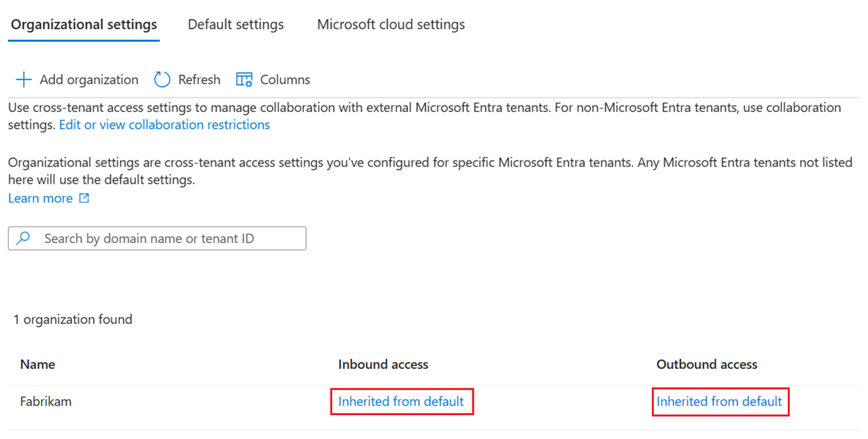Click the Add organization text label

tap(89, 80)
